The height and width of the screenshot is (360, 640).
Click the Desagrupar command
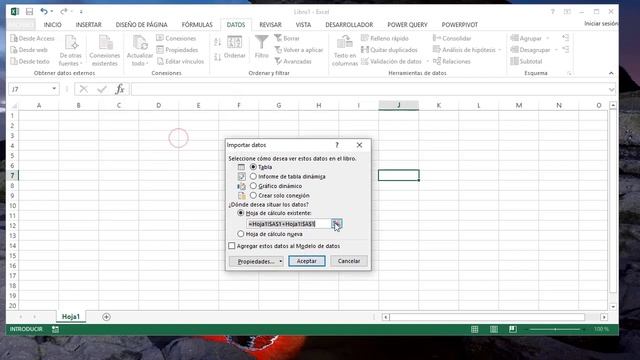click(x=531, y=50)
